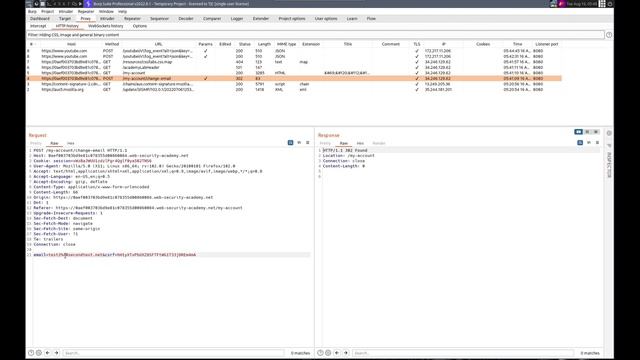Open the Intercept sub-tab
Screen dimensions: 640x360
point(38,26)
